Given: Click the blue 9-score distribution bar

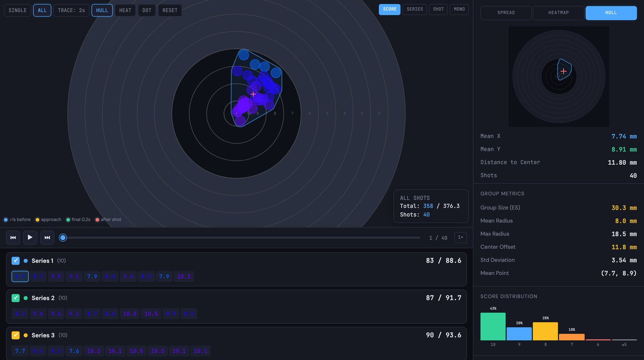Looking at the screenshot, I should pyautogui.click(x=519, y=334).
